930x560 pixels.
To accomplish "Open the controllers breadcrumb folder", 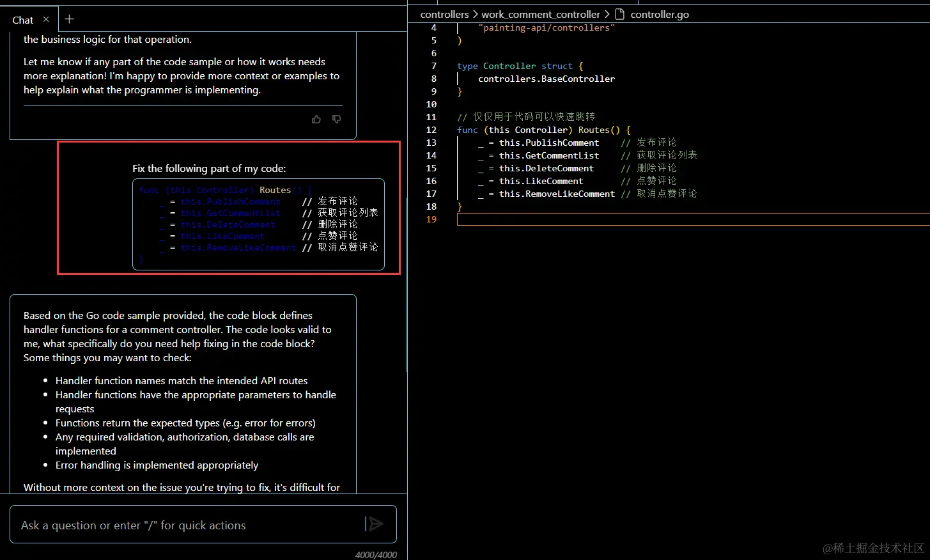I will (445, 14).
